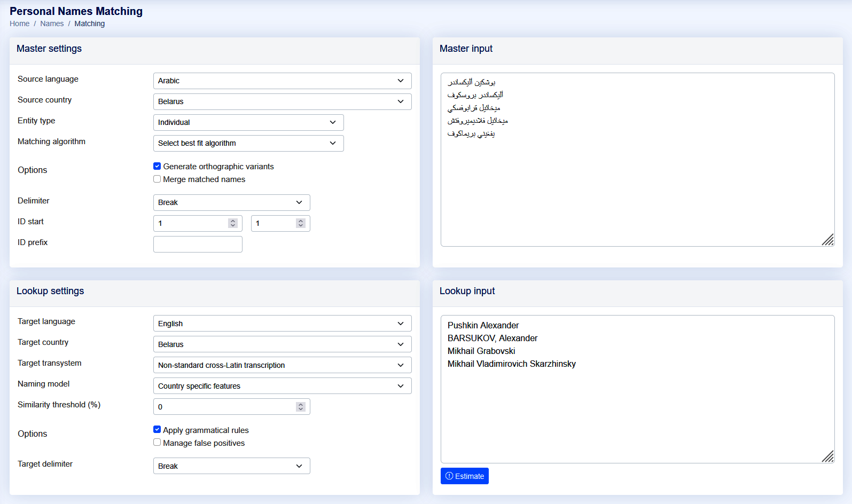Open the Matching algorithm dropdown

248,143
